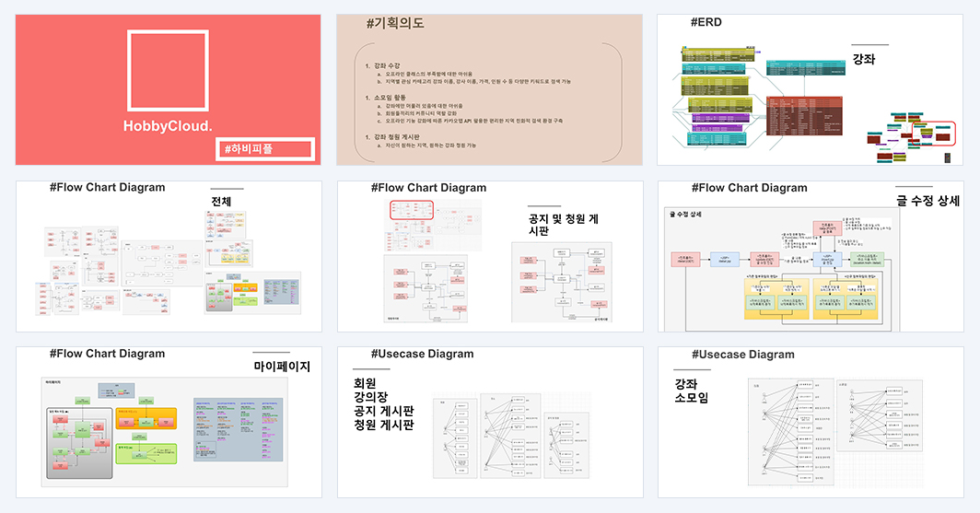Click the 강좌 소모임 heading text
This screenshot has width=980, height=513.
(691, 391)
